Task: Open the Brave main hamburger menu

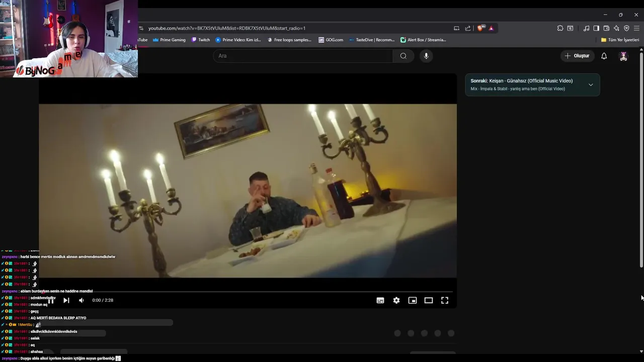Action: pos(636,28)
